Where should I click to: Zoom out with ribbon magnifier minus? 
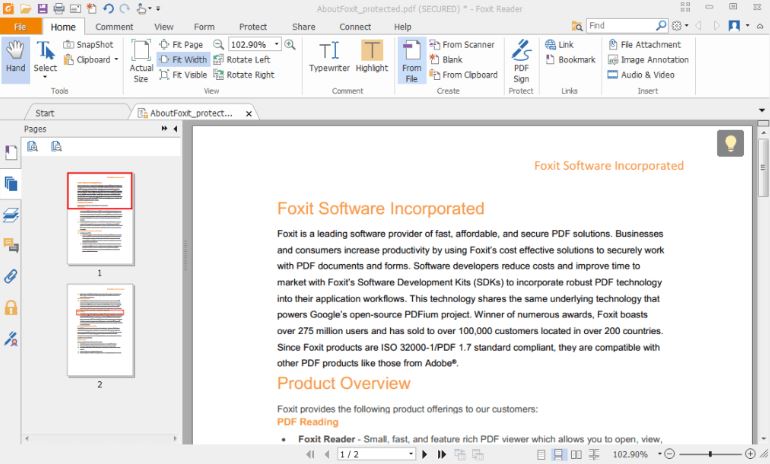tap(219, 45)
